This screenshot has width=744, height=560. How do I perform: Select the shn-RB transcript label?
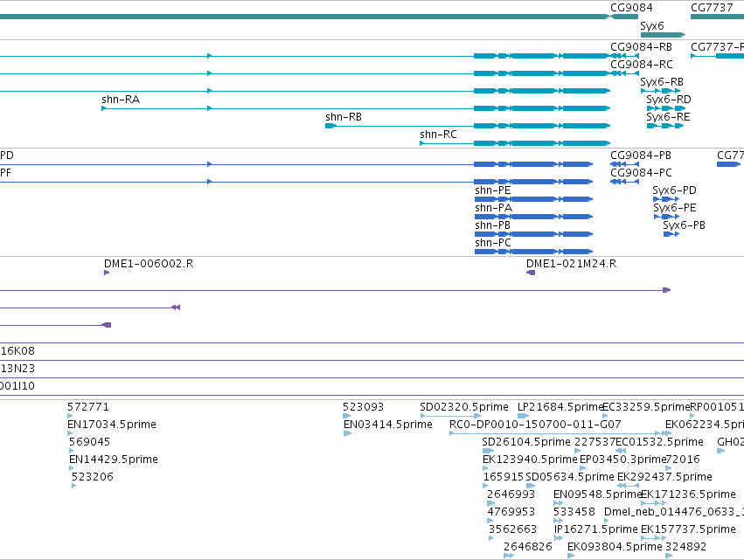(x=344, y=117)
